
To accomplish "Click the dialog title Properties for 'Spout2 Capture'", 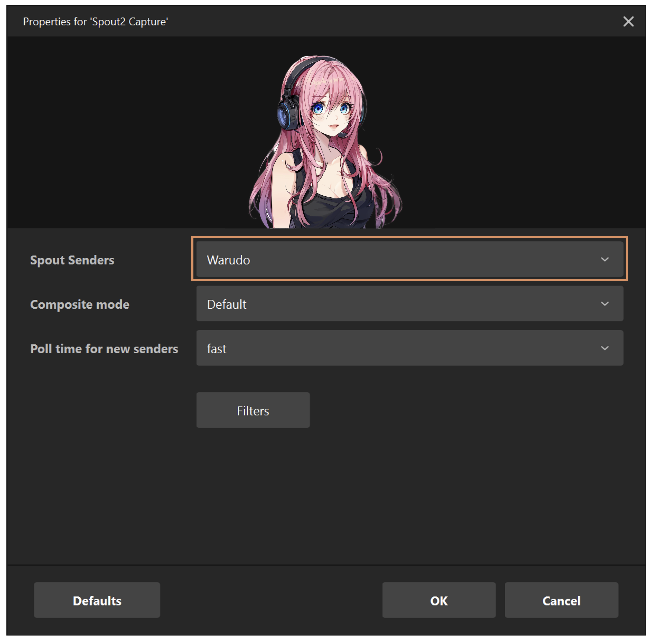I will click(x=95, y=22).
